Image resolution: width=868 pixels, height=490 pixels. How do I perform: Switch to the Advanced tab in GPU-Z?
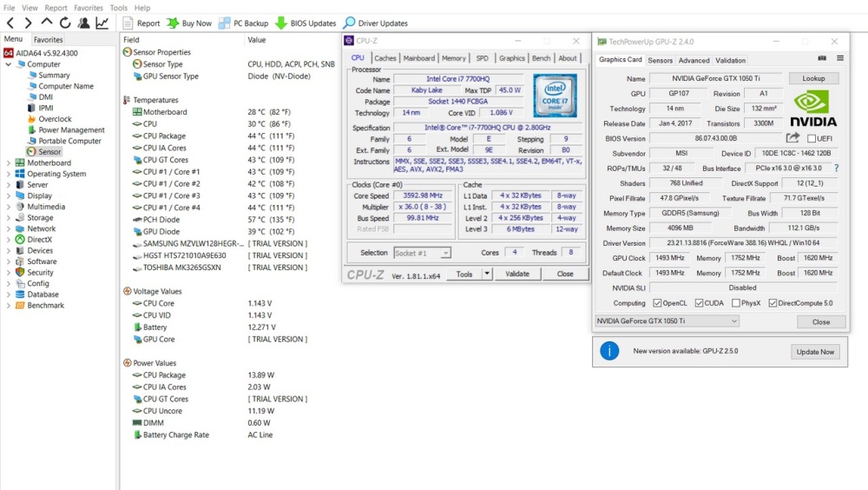(694, 61)
